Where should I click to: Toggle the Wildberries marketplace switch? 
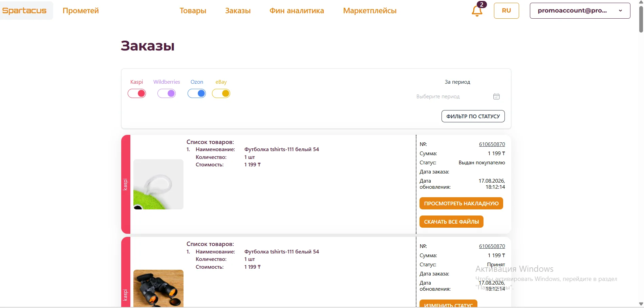[167, 94]
